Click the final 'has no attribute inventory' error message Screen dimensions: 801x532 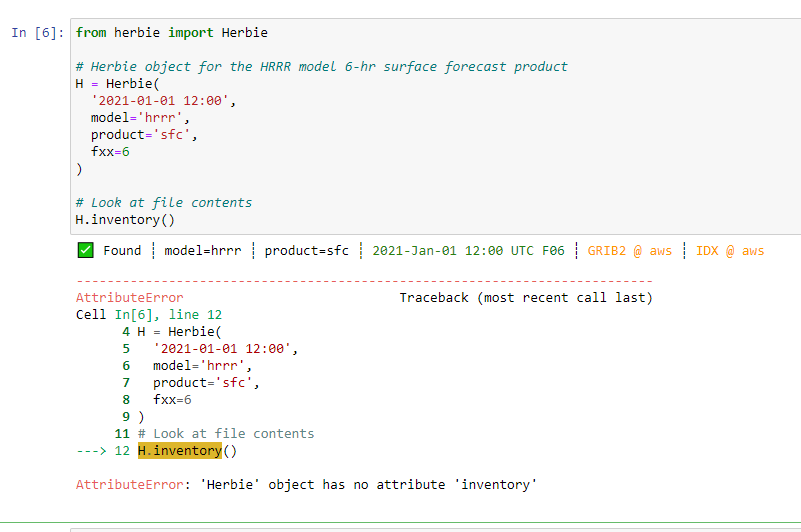306,484
